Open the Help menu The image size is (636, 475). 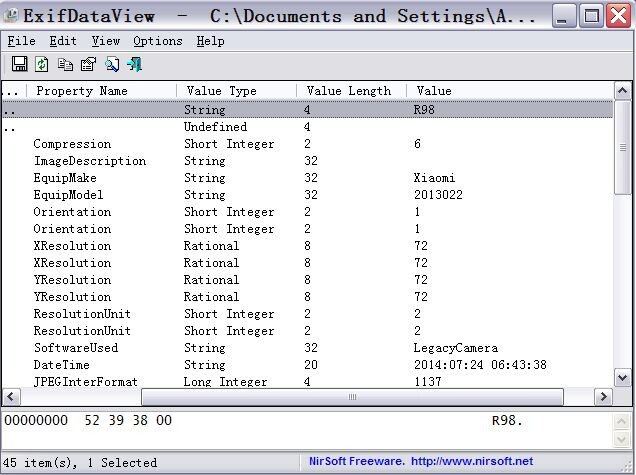pos(210,41)
